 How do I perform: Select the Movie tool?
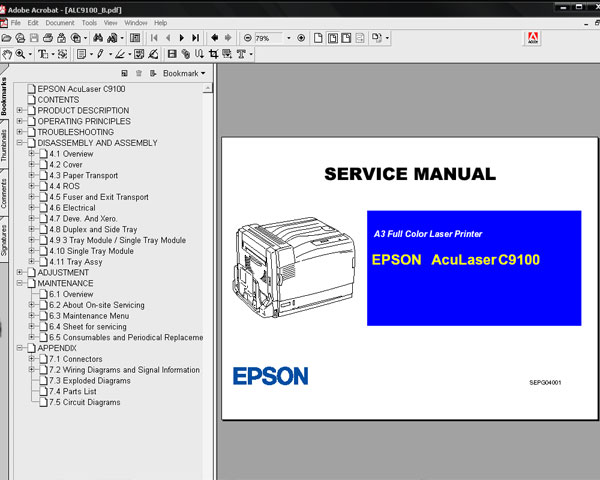point(172,54)
